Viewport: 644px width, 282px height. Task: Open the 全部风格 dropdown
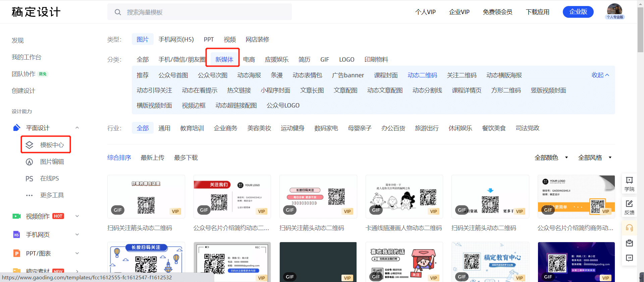point(595,157)
